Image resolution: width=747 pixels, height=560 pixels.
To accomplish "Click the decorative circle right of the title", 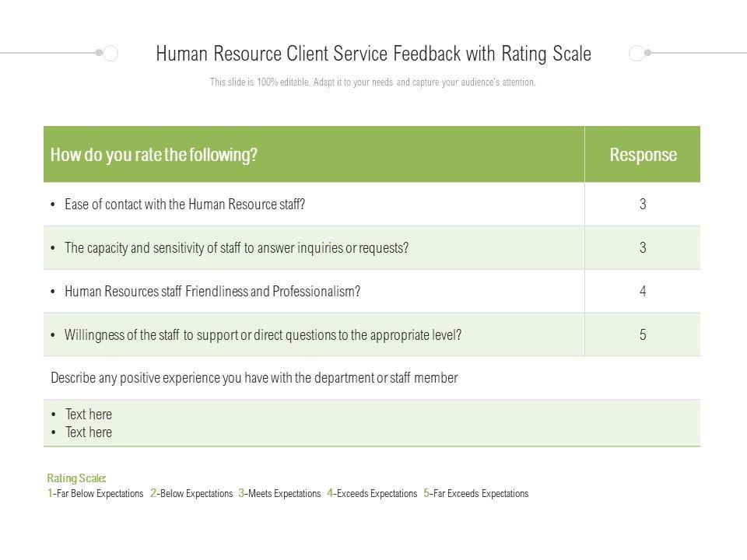I will click(636, 53).
